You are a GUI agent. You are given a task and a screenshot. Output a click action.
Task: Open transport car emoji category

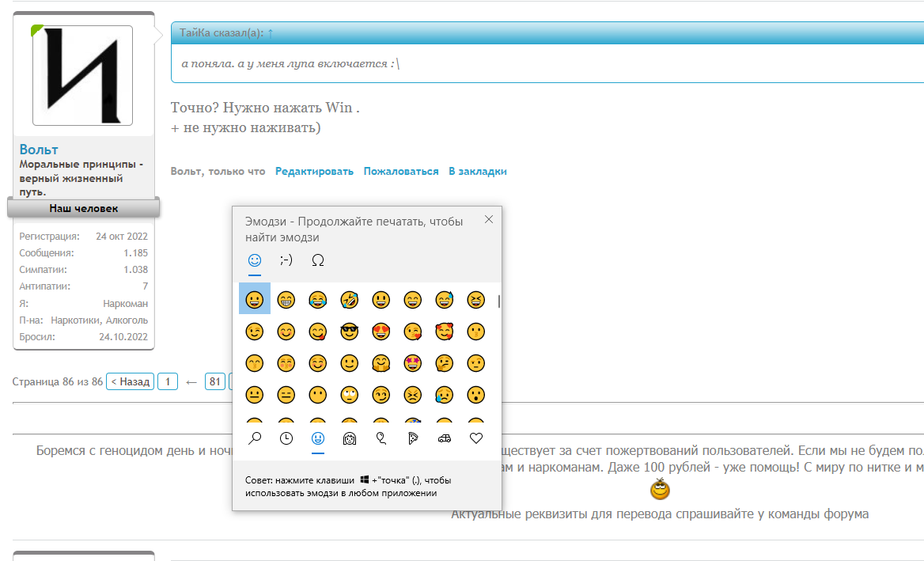445,438
